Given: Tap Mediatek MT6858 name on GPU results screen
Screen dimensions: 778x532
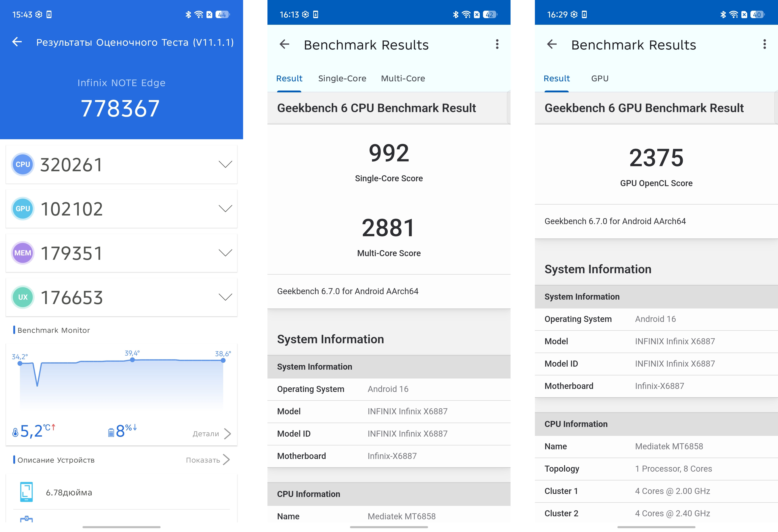Looking at the screenshot, I should pos(669,446).
